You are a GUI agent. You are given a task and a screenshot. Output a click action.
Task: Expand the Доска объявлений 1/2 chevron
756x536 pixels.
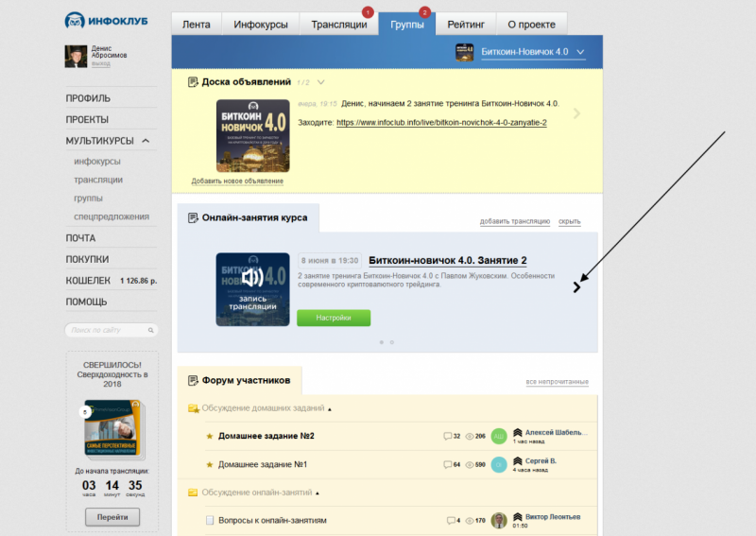pyautogui.click(x=320, y=82)
